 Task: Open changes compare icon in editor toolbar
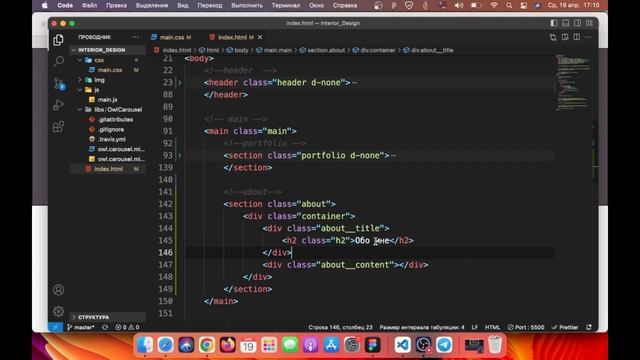pyautogui.click(x=553, y=37)
